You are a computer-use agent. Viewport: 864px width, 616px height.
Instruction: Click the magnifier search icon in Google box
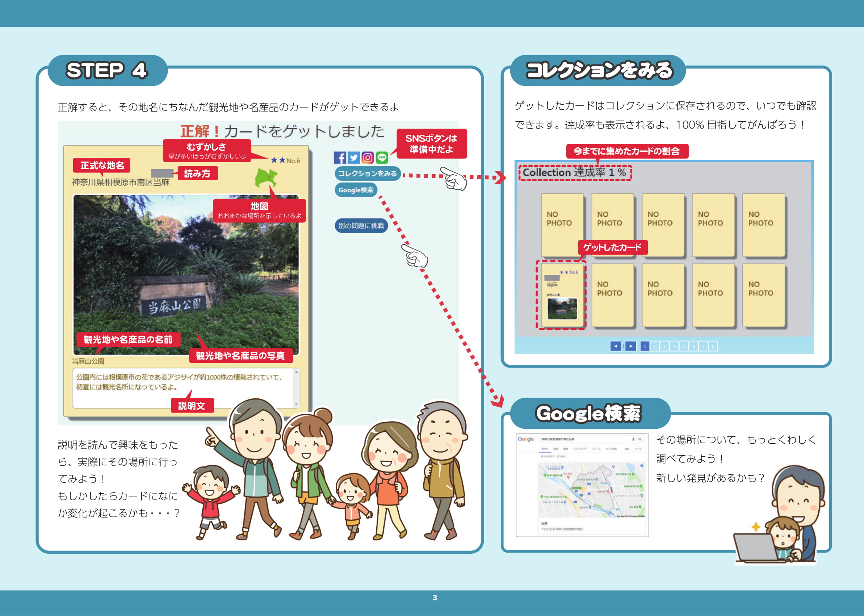(640, 439)
